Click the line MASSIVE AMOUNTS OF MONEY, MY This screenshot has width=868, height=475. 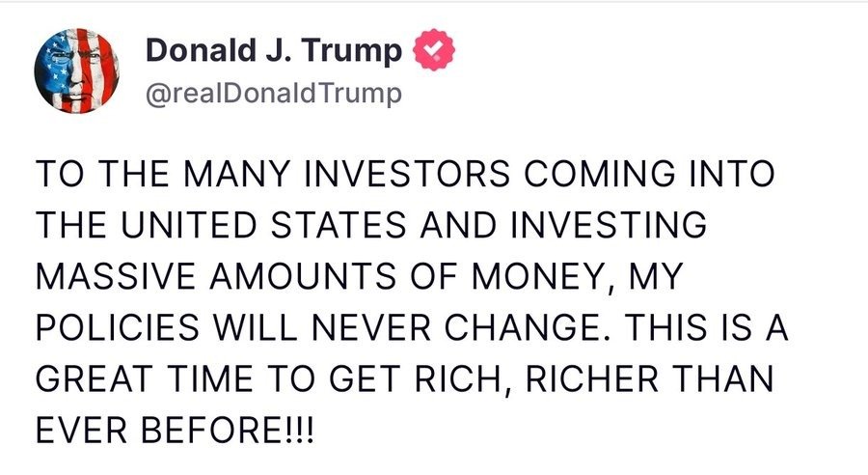tap(360, 276)
